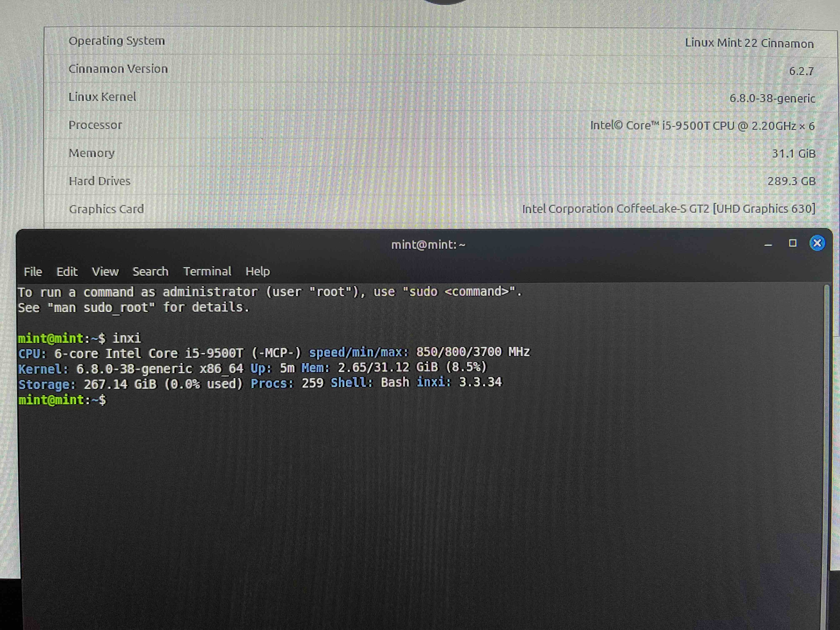
Task: Open the Search menu in terminal
Action: pos(150,272)
